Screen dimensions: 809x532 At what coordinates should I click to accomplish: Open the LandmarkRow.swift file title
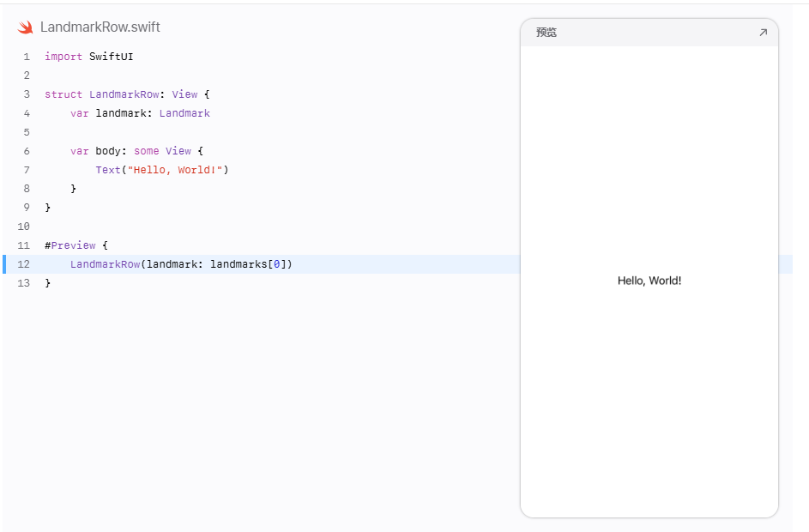[x=100, y=27]
